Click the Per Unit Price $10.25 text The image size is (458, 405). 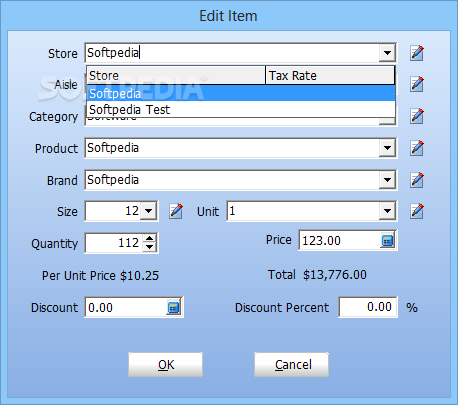point(100,276)
